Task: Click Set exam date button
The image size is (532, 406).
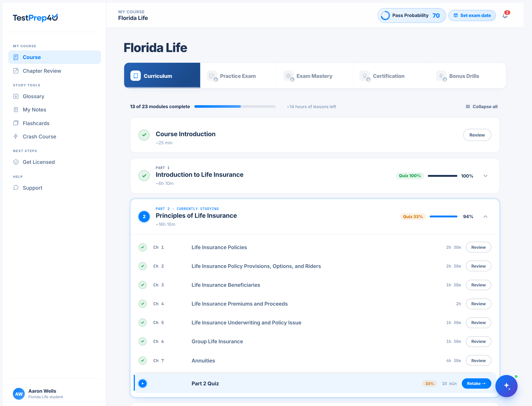Action: click(472, 16)
